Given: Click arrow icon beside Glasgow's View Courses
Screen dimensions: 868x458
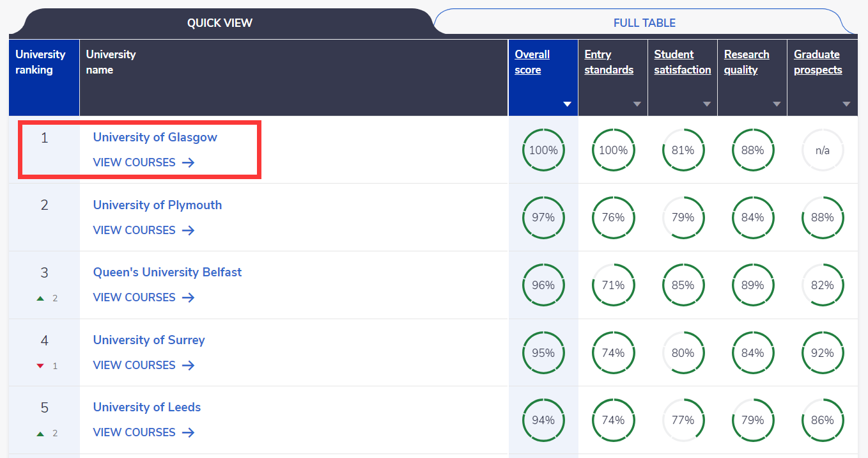Looking at the screenshot, I should coord(188,162).
